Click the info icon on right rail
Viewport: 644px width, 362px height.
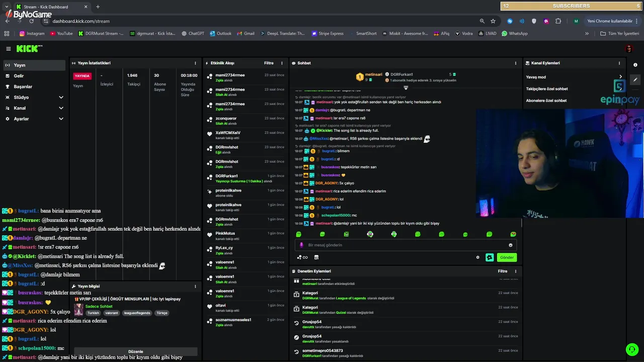(635, 65)
